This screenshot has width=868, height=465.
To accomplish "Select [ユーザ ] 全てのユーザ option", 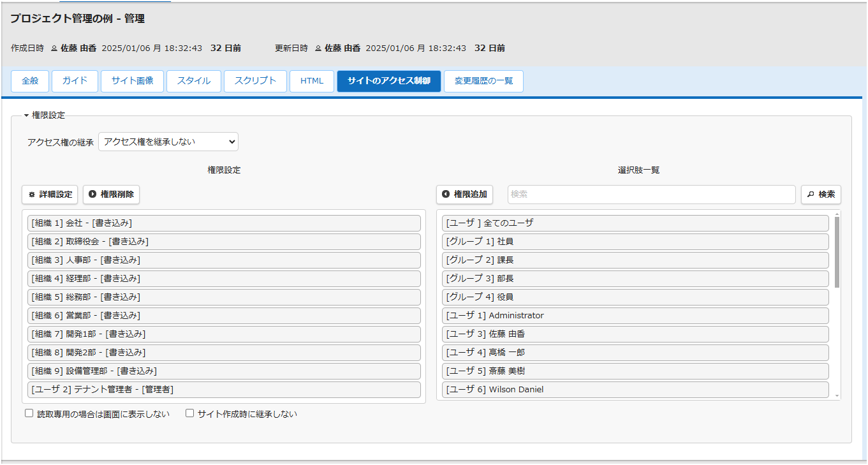I will [635, 223].
